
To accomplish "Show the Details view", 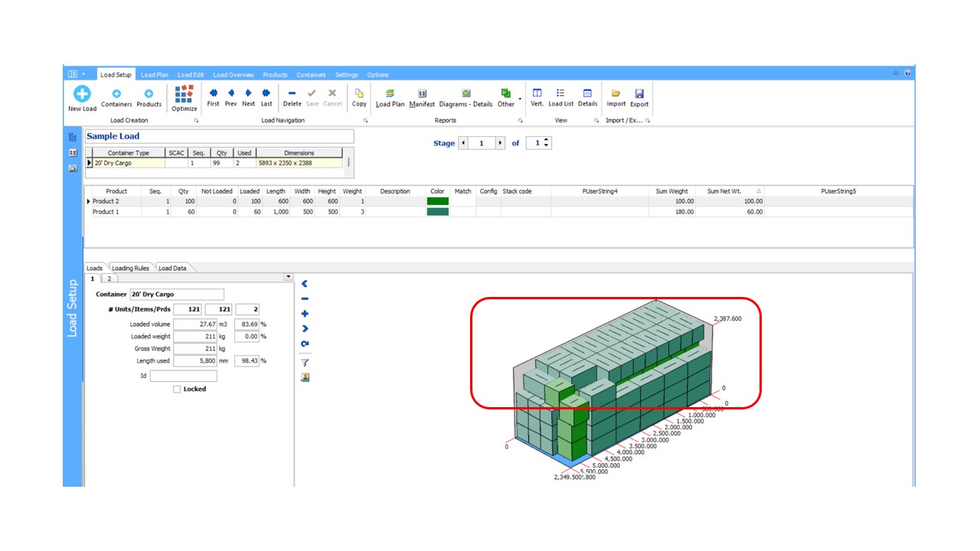I will (x=587, y=98).
